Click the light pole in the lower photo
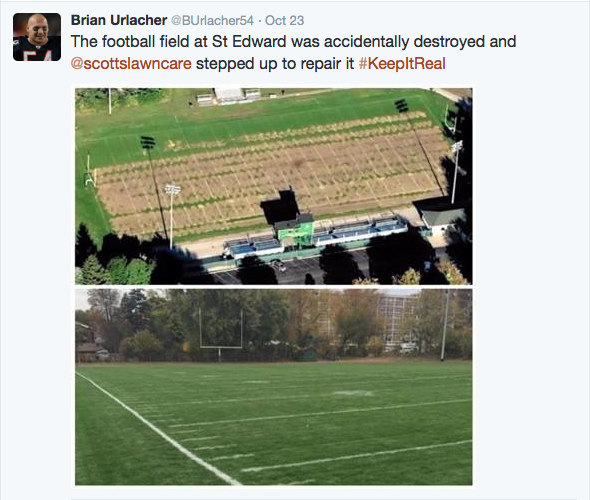 click(445, 325)
